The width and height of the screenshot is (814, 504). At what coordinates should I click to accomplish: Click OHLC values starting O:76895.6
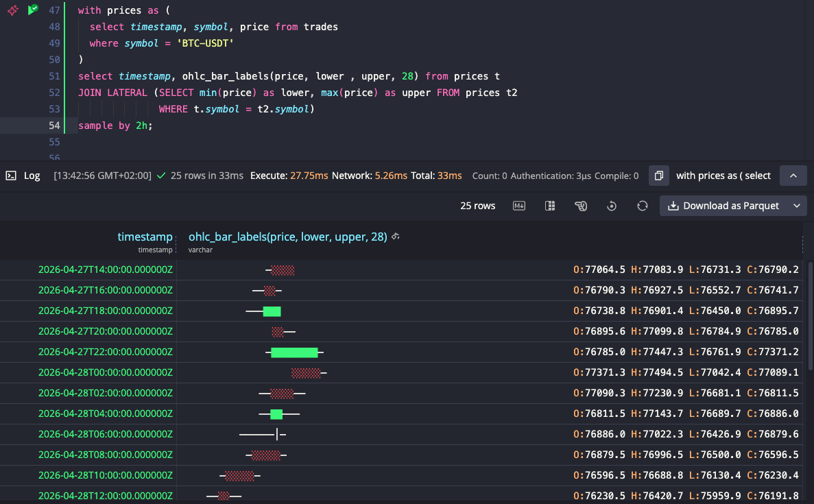[686, 331]
